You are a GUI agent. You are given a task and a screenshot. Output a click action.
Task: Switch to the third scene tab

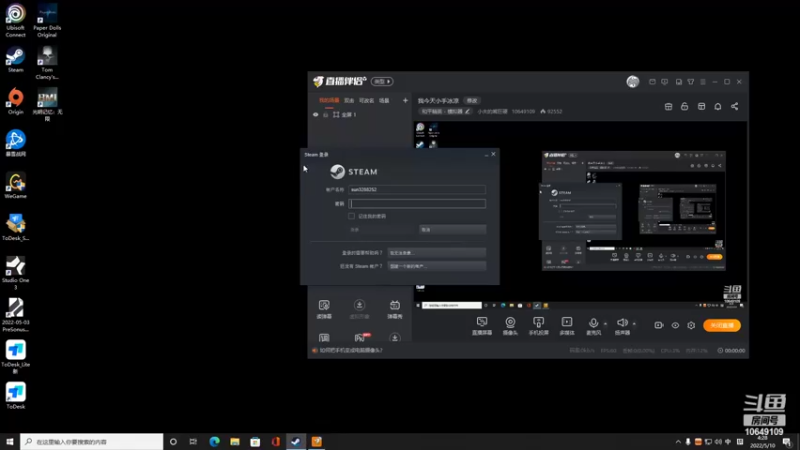[366, 101]
